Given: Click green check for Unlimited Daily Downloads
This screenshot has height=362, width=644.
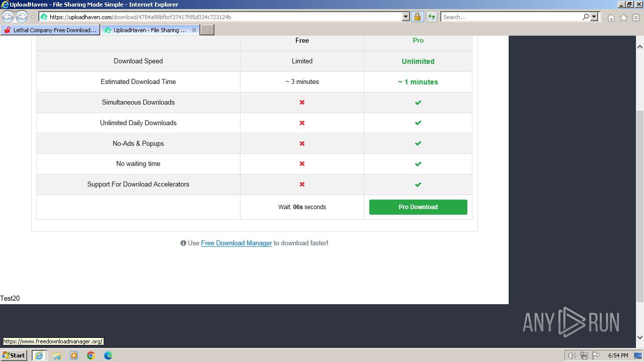Looking at the screenshot, I should coord(418,123).
